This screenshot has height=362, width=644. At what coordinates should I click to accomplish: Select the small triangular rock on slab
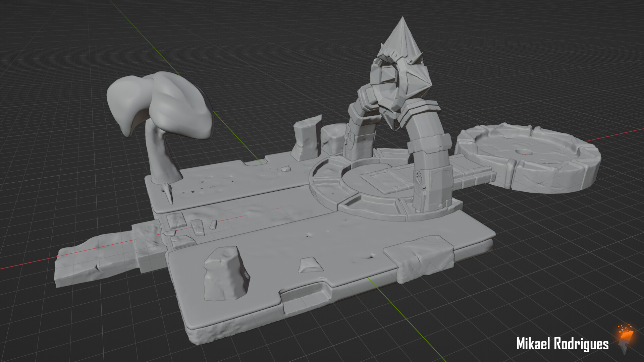pos(310,265)
